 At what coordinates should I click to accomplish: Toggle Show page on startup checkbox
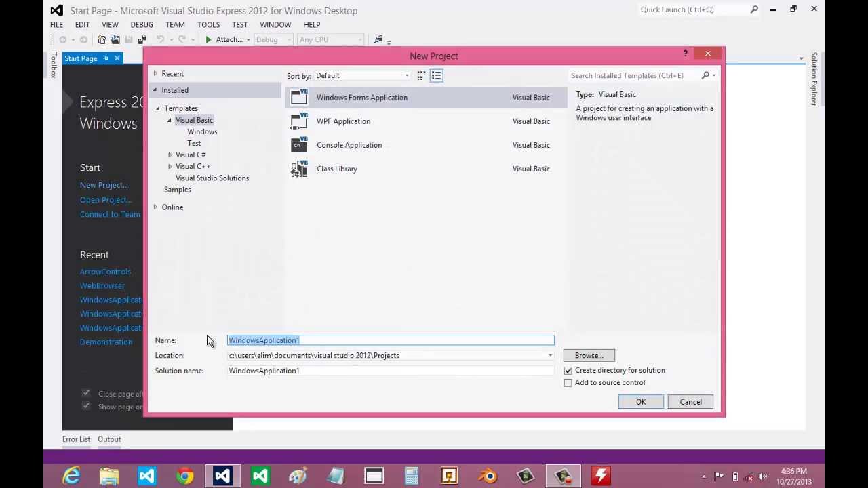click(86, 406)
